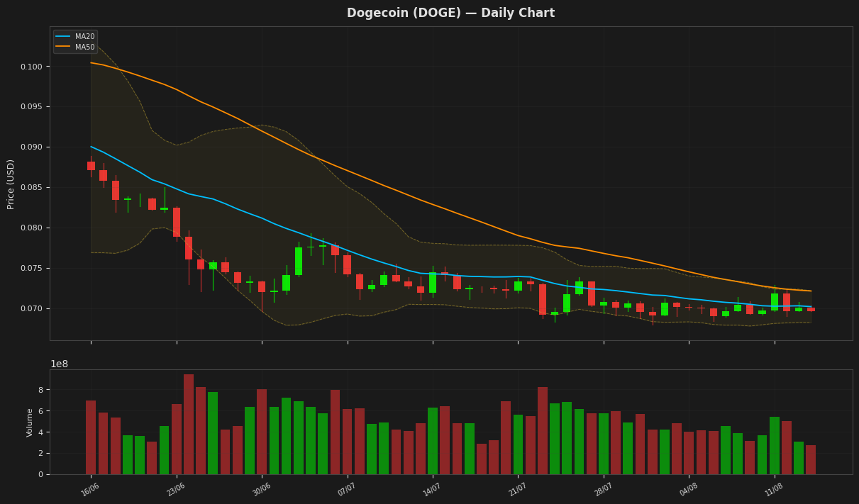Click the 0.080 price axis tick

pyautogui.click(x=31, y=228)
